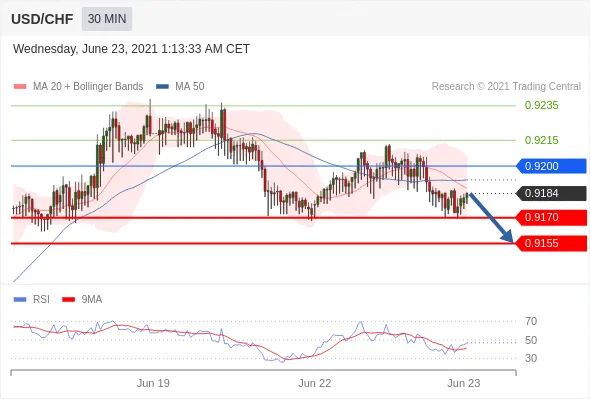The width and height of the screenshot is (590, 400).
Task: Click the red 0.9170 support tag
Action: (x=551, y=217)
